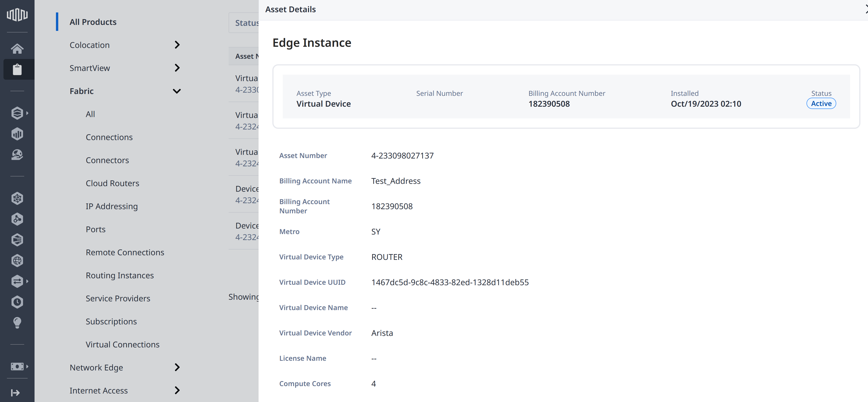The height and width of the screenshot is (402, 868).
Task: Open Connections under Fabric
Action: 109,137
